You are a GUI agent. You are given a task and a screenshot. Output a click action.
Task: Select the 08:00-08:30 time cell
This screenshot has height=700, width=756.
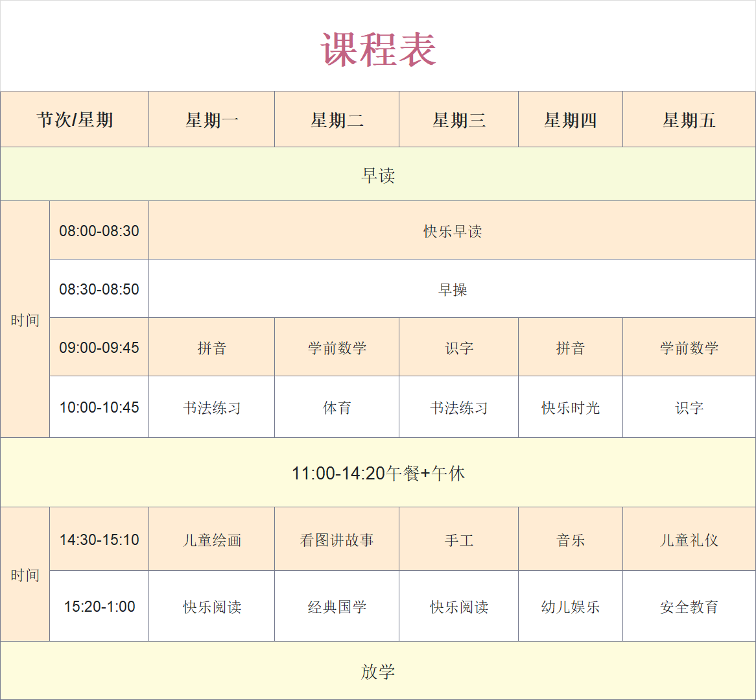99,231
